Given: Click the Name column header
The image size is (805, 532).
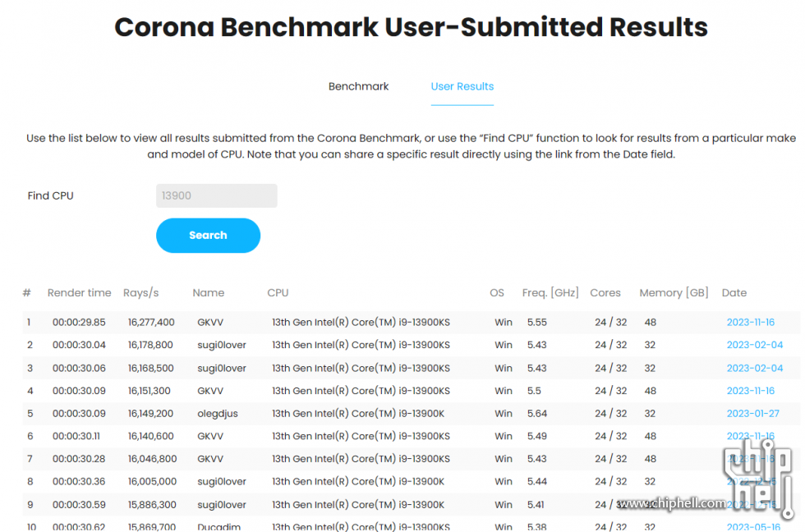Looking at the screenshot, I should [209, 293].
